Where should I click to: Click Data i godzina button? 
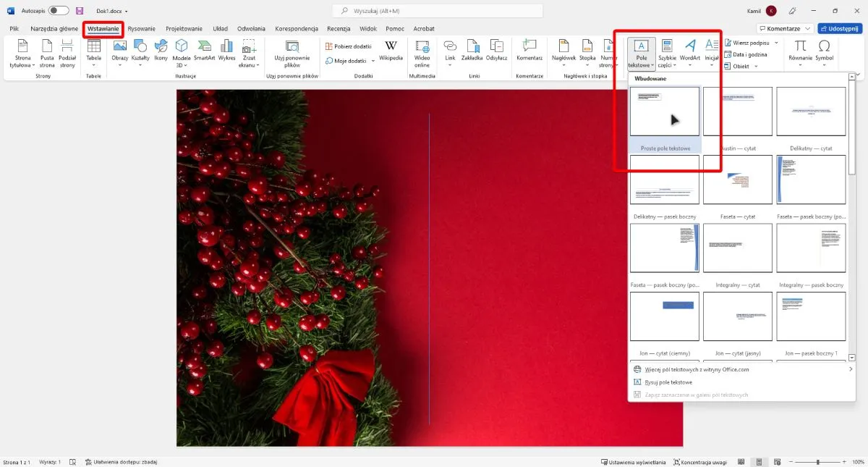click(x=745, y=54)
